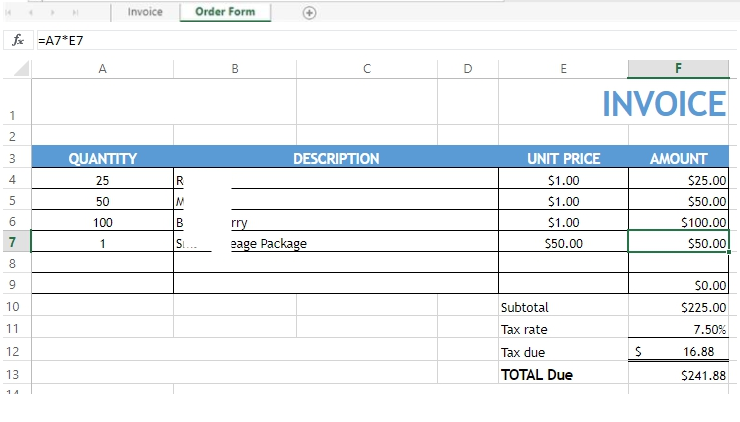
Task: Select quantity cell containing 1
Action: (102, 242)
